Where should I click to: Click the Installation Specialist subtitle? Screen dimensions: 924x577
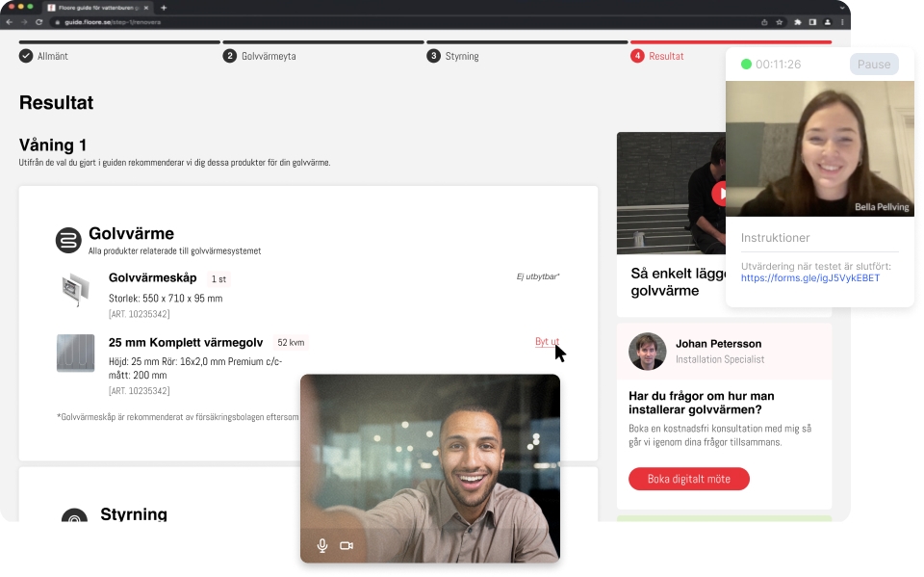(x=720, y=359)
